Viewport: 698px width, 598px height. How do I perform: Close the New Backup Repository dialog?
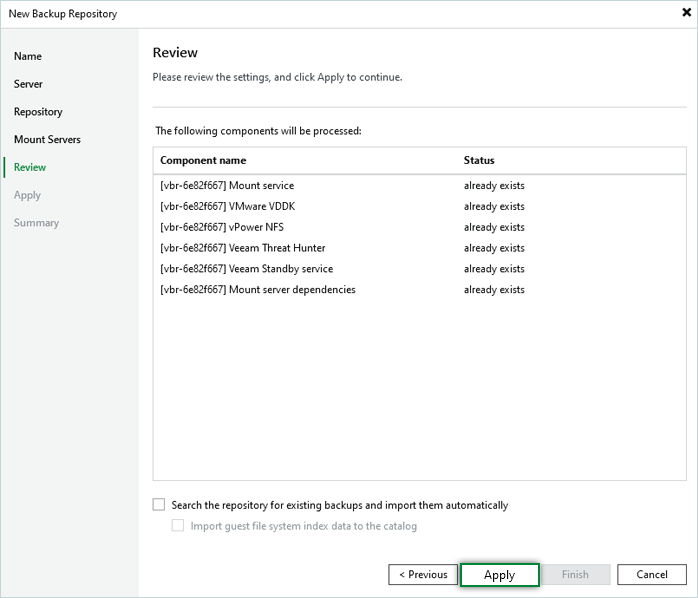[686, 14]
